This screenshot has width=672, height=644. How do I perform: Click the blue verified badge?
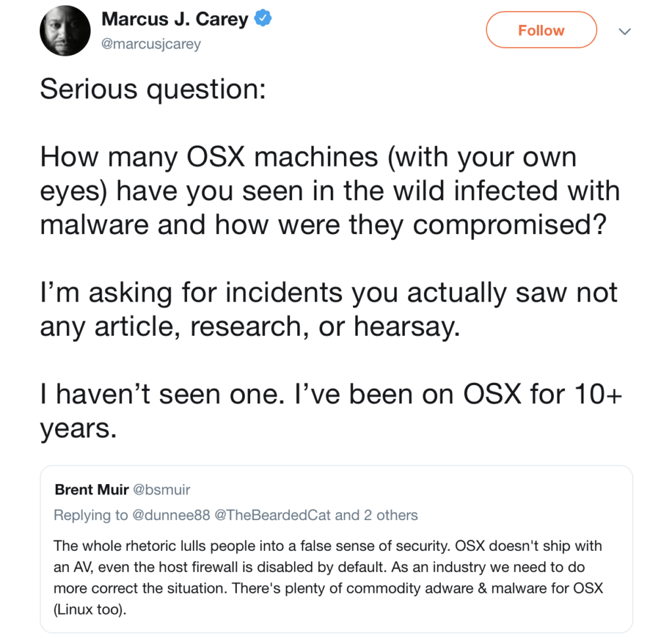(x=263, y=19)
